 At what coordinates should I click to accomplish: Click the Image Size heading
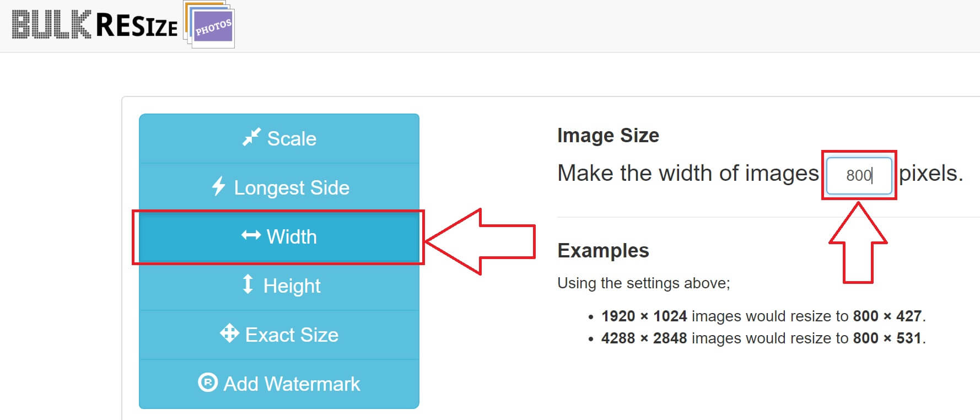click(x=608, y=136)
